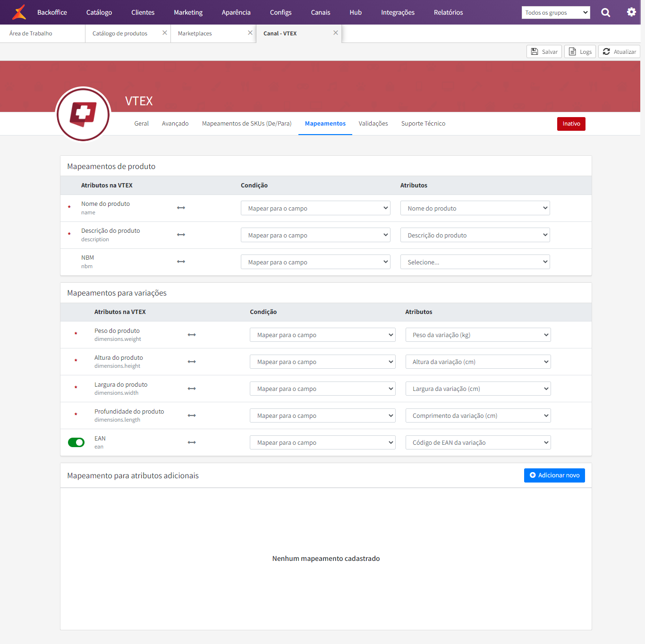Close the Marketplaces tab
Image resolution: width=645 pixels, height=644 pixels.
pyautogui.click(x=250, y=33)
